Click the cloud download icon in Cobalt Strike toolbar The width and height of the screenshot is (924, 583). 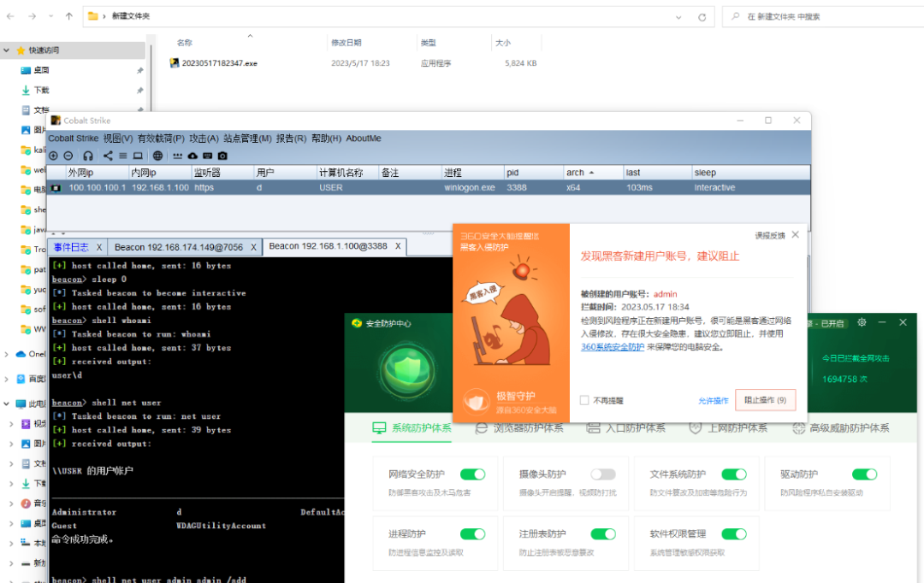click(x=192, y=156)
